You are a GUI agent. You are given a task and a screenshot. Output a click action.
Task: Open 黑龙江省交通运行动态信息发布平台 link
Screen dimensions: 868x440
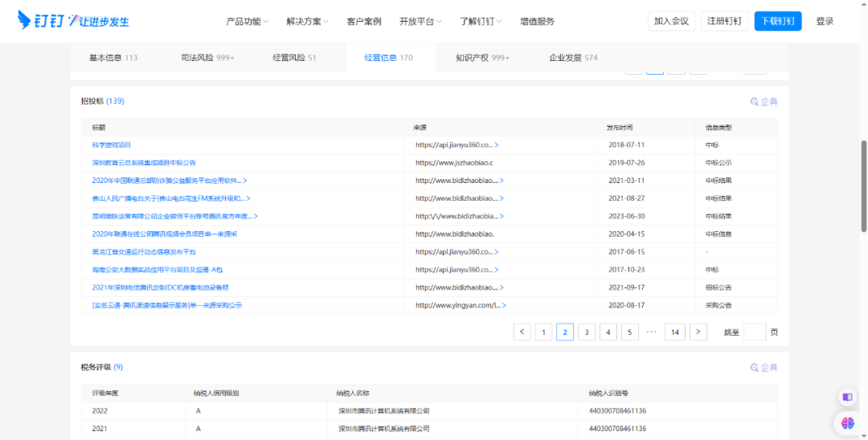(x=144, y=252)
